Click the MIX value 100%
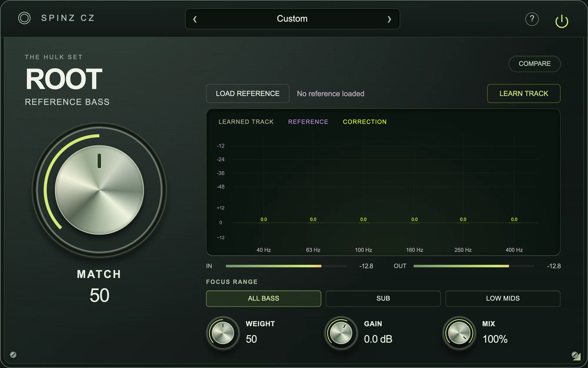Screen dimensions: 588x368 coord(495,339)
